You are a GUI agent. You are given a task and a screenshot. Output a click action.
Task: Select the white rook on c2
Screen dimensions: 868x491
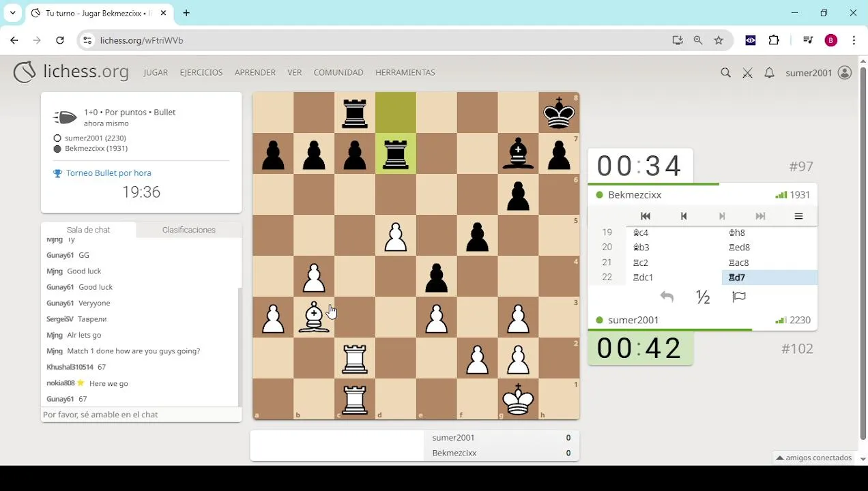pyautogui.click(x=355, y=358)
